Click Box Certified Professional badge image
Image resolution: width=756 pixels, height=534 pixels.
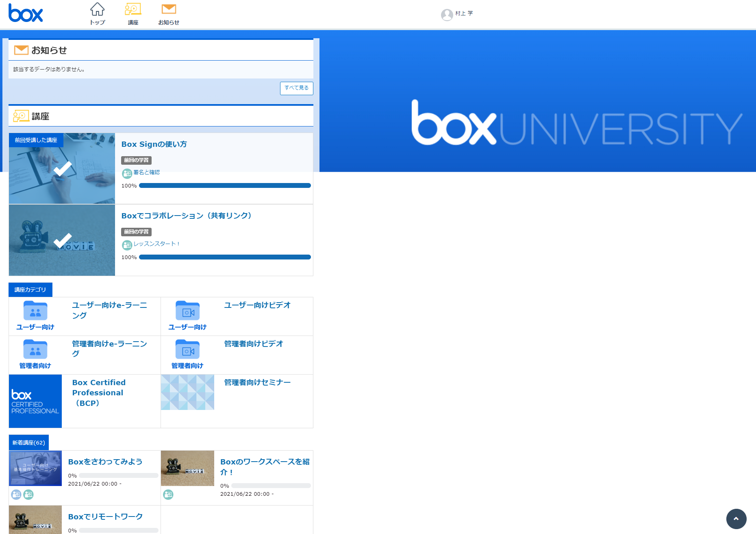35,401
